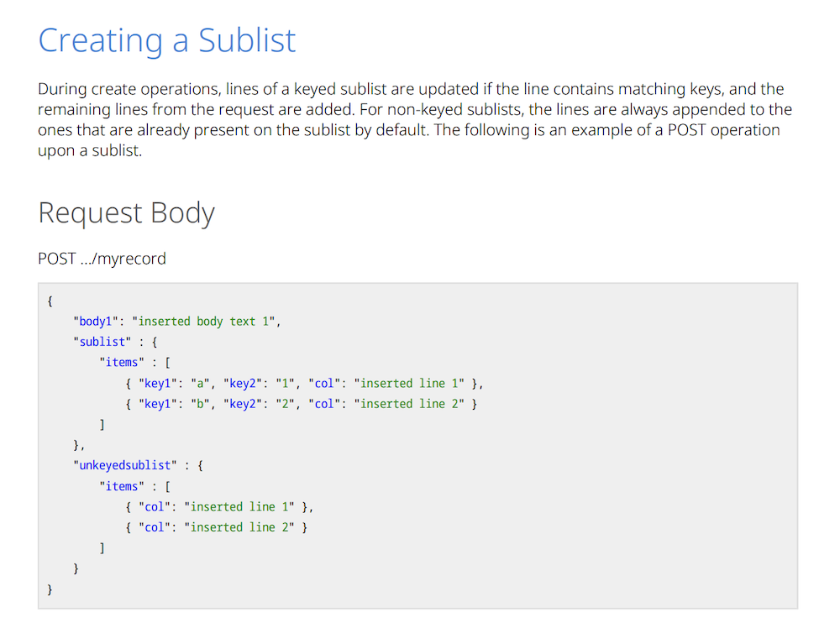Select the "Request Body" heading
840x639 pixels.
click(x=126, y=212)
